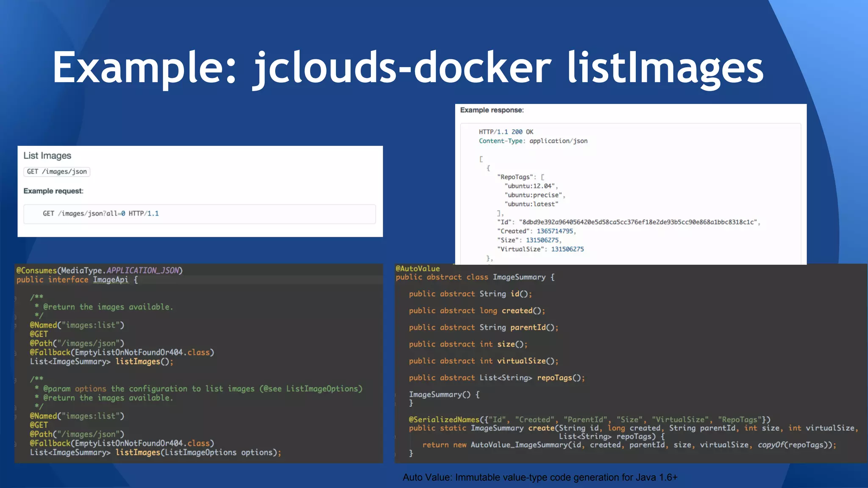Select the "ubuntu:latest" tag value

coord(531,204)
